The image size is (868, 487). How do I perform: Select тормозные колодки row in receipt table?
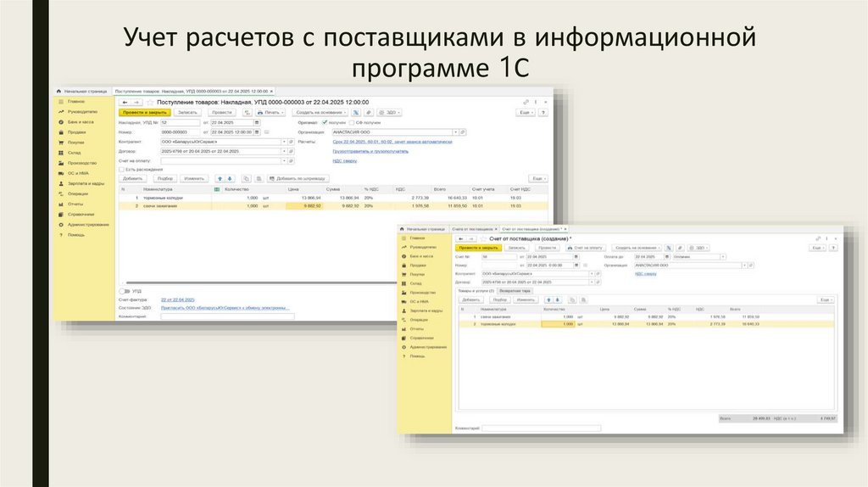pyautogui.click(x=333, y=198)
